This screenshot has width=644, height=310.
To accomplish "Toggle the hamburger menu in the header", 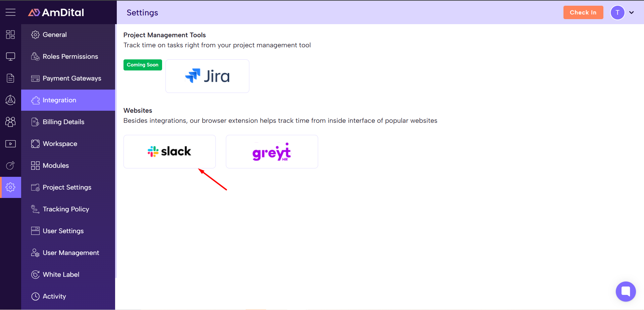I will [x=10, y=12].
